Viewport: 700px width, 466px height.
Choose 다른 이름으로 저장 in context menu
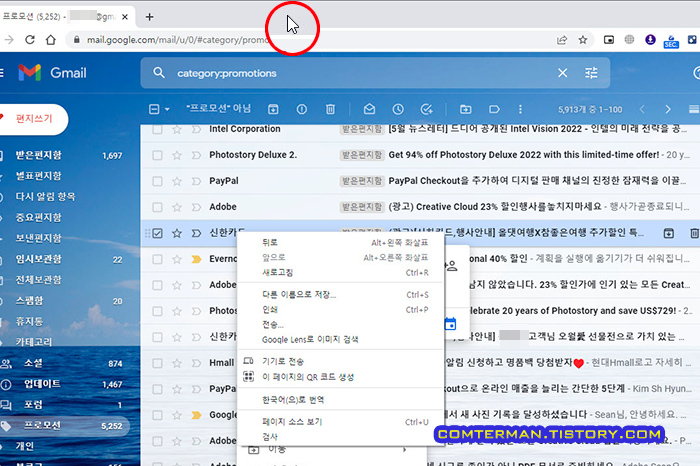pyautogui.click(x=341, y=295)
